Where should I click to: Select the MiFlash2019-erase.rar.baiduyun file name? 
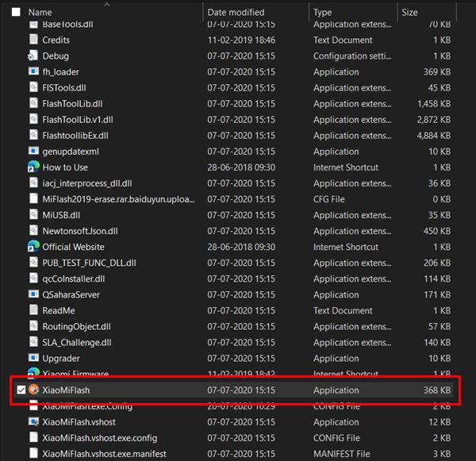118,199
